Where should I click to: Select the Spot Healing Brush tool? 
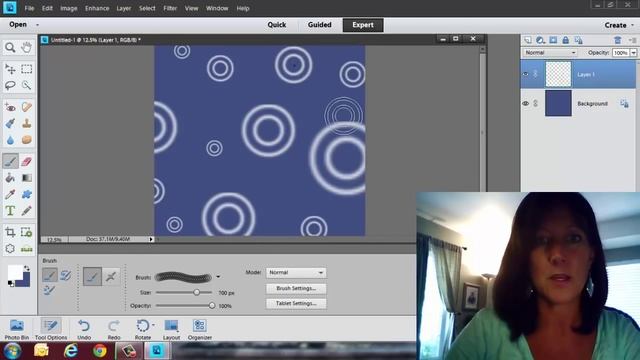pyautogui.click(x=27, y=107)
